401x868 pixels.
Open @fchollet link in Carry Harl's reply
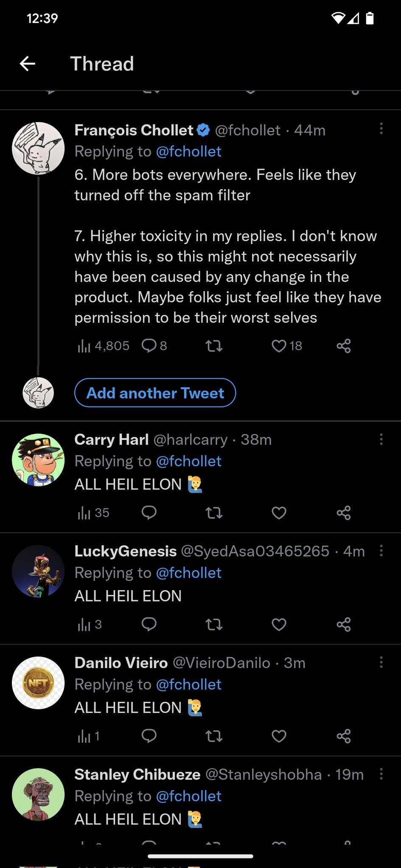189,461
